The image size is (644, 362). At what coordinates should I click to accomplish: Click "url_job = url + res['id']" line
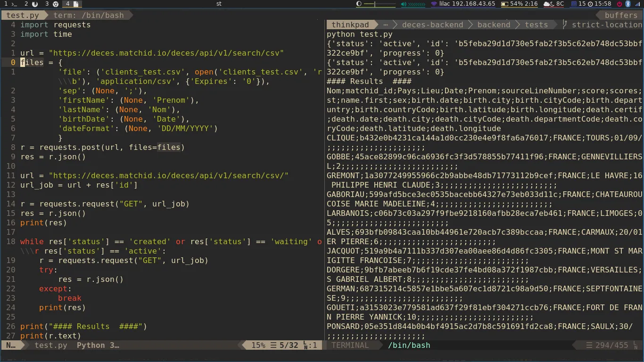click(x=79, y=185)
